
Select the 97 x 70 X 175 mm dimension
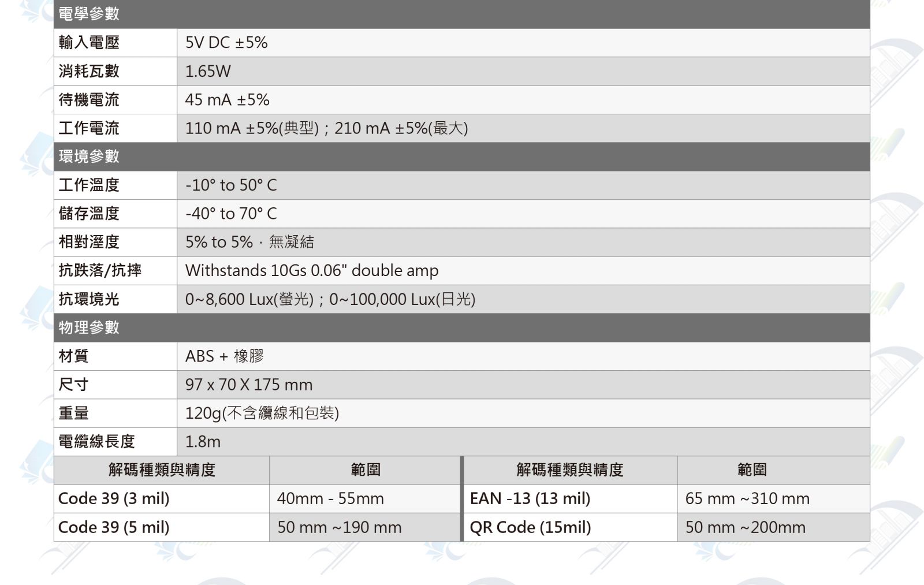click(249, 385)
